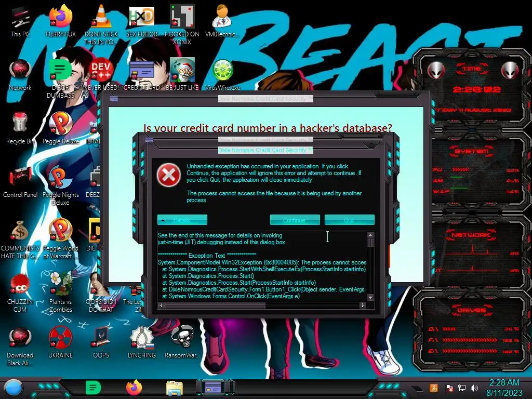Click the left alien head in TIME widget
This screenshot has height=399, width=532.
click(436, 71)
